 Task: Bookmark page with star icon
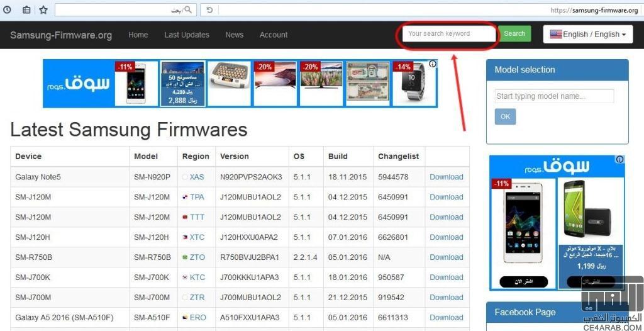[x=43, y=10]
